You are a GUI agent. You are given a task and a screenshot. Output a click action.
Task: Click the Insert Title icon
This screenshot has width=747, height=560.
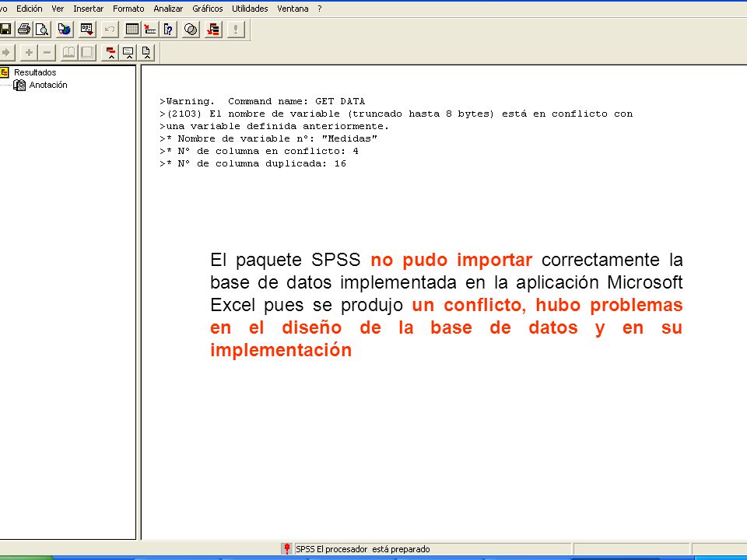coord(128,52)
